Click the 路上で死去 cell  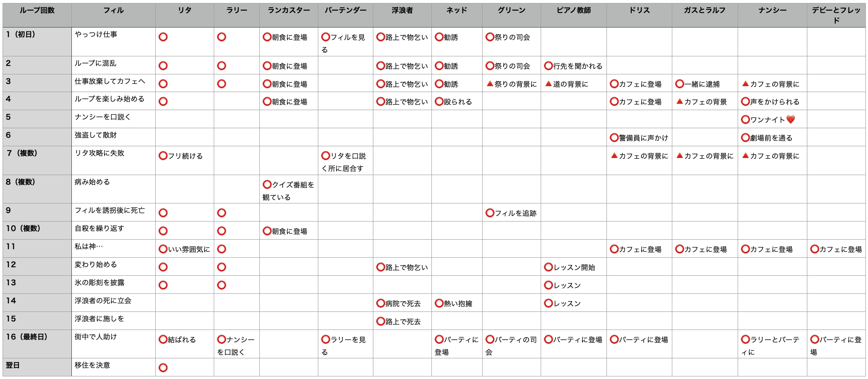point(402,321)
